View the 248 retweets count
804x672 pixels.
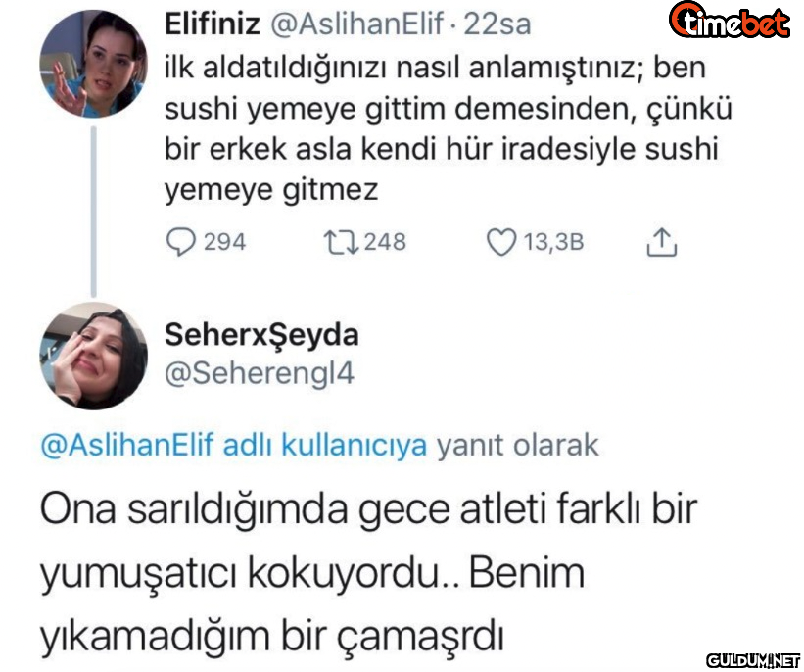click(x=385, y=242)
